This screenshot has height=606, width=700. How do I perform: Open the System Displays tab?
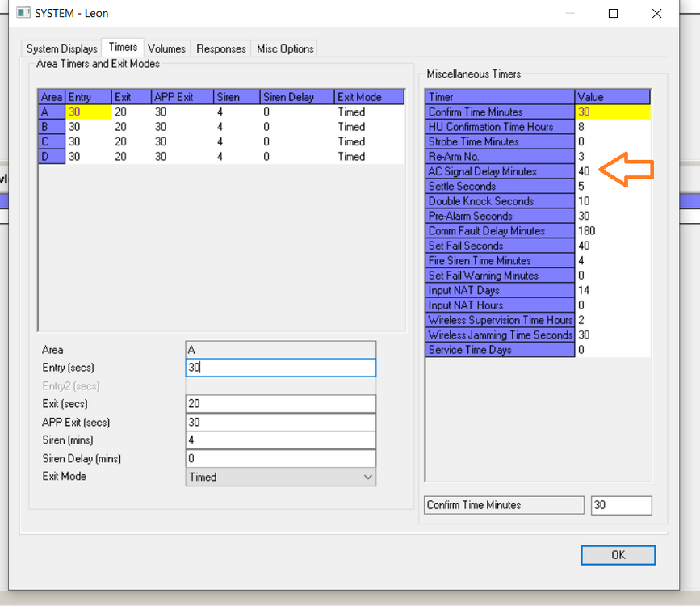point(62,48)
